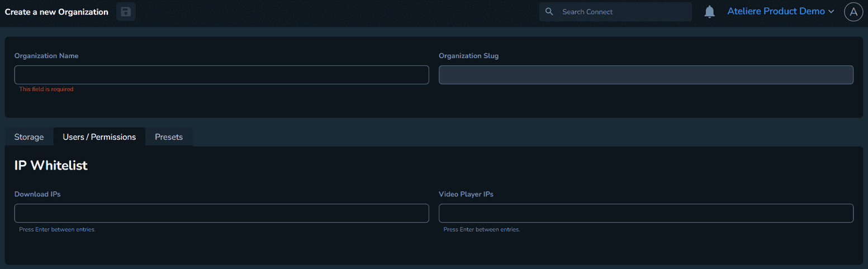Image resolution: width=868 pixels, height=269 pixels.
Task: Select the Users / Permissions tab
Action: point(99,137)
